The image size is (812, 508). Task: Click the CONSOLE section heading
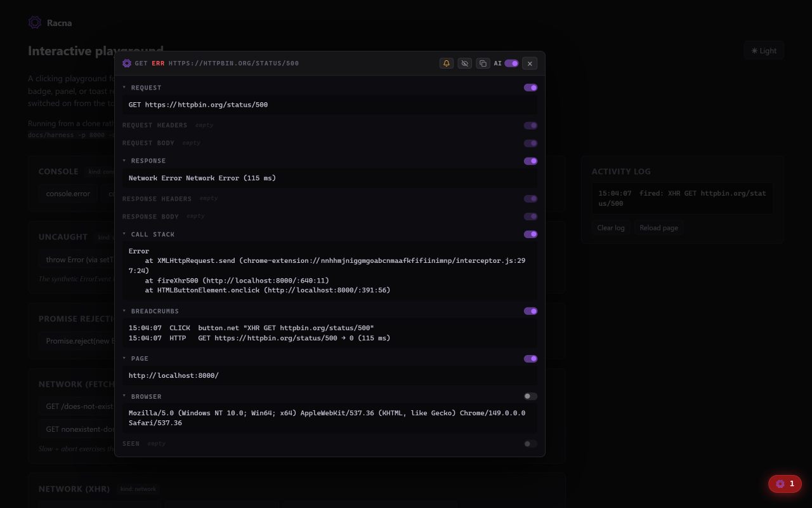[x=58, y=171]
